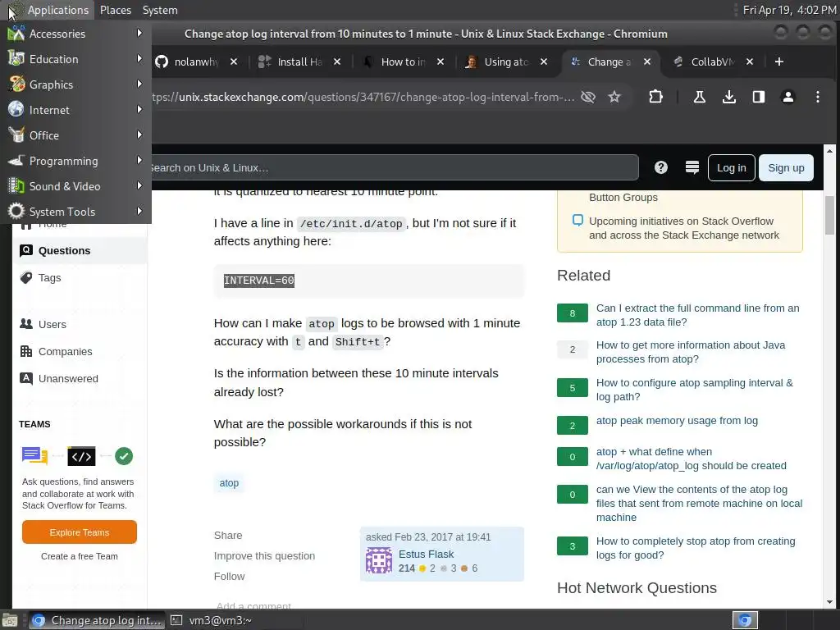Close the CollabVM tab
Screen dimensions: 840x630
pos(750,62)
